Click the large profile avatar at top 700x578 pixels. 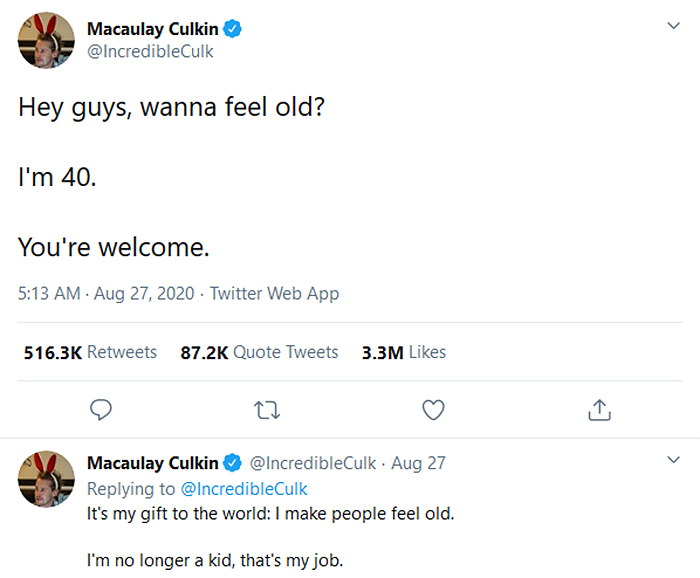(46, 40)
